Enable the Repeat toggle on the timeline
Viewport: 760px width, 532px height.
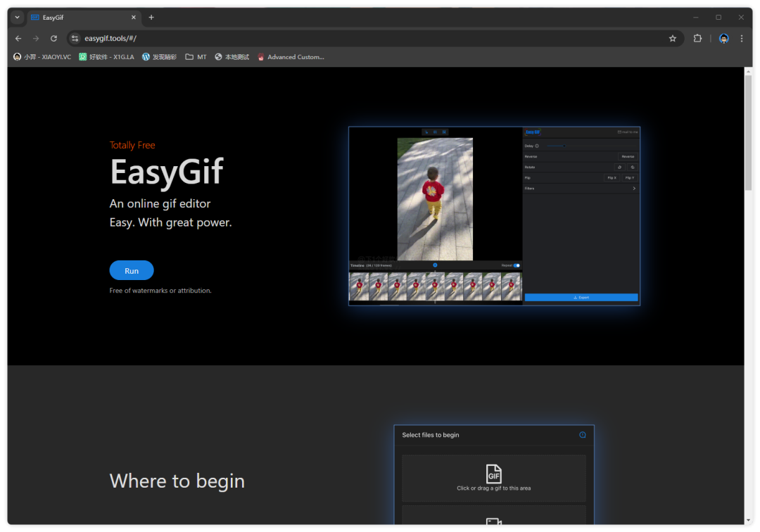click(x=516, y=265)
